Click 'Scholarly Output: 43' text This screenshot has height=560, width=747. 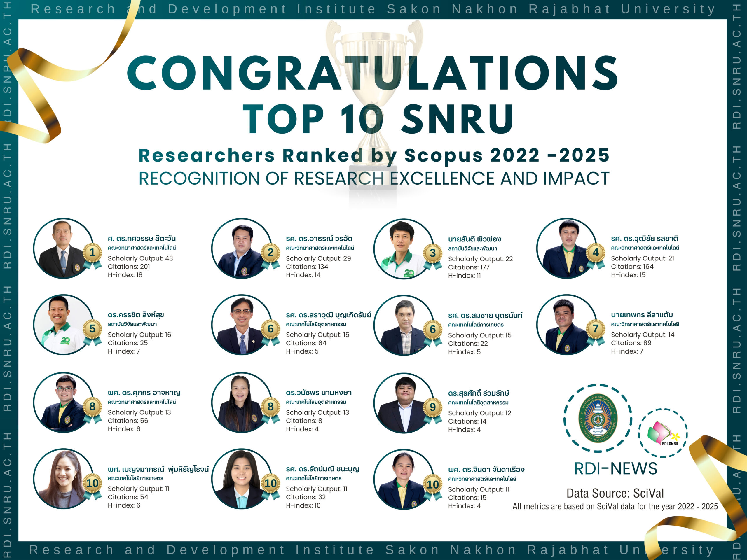coord(140,259)
